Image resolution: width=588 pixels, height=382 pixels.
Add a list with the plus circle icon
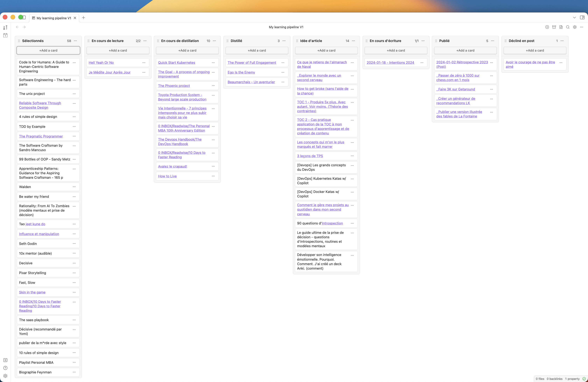(547, 27)
